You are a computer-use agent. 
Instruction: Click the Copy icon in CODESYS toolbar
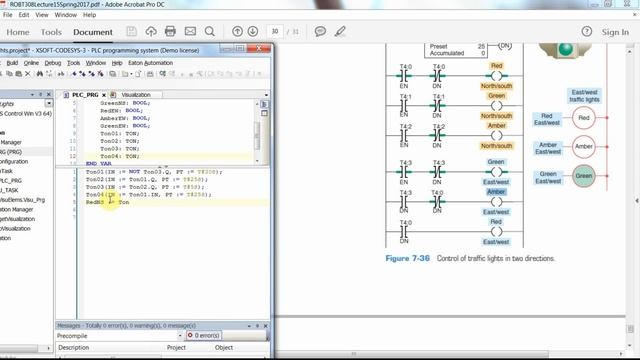(x=9, y=74)
